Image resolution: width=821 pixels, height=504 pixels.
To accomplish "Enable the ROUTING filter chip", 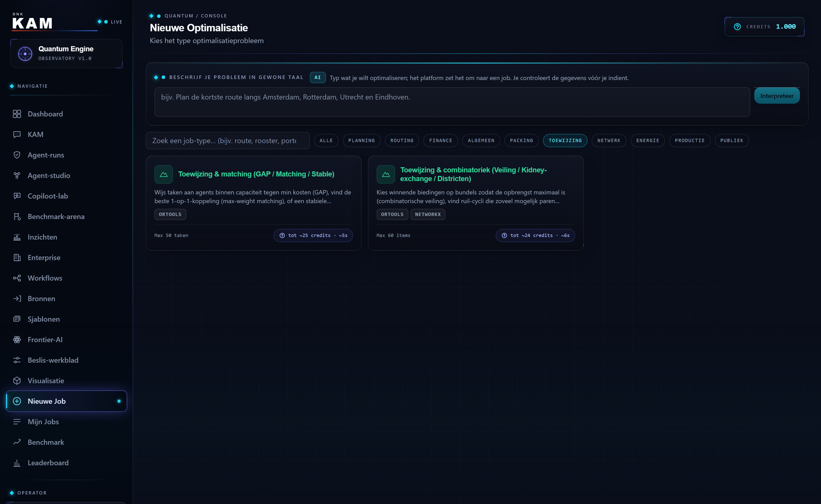I will 402,141.
